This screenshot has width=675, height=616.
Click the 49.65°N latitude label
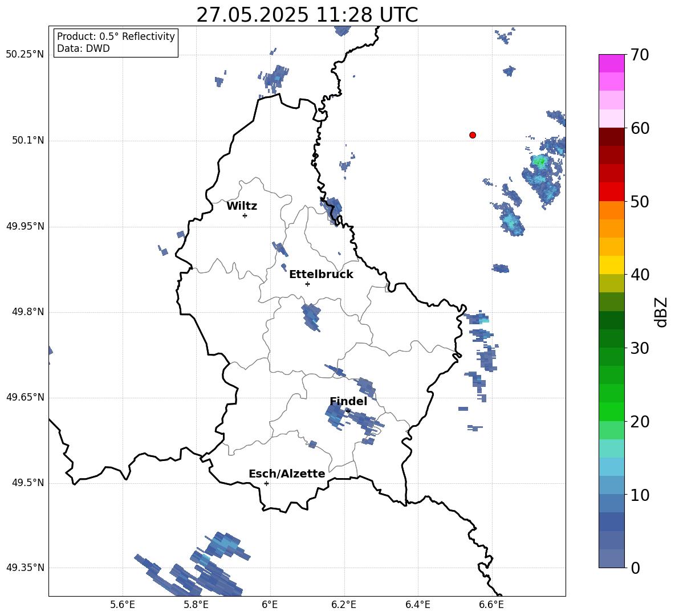tap(25, 397)
